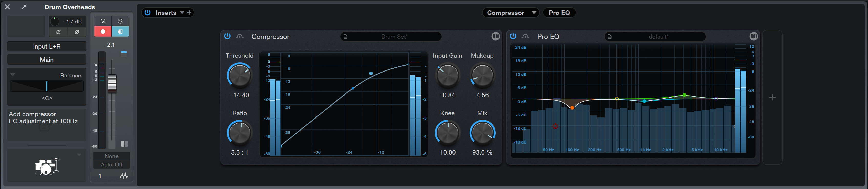Toggle the Compressor sidechain icon

pos(240,36)
